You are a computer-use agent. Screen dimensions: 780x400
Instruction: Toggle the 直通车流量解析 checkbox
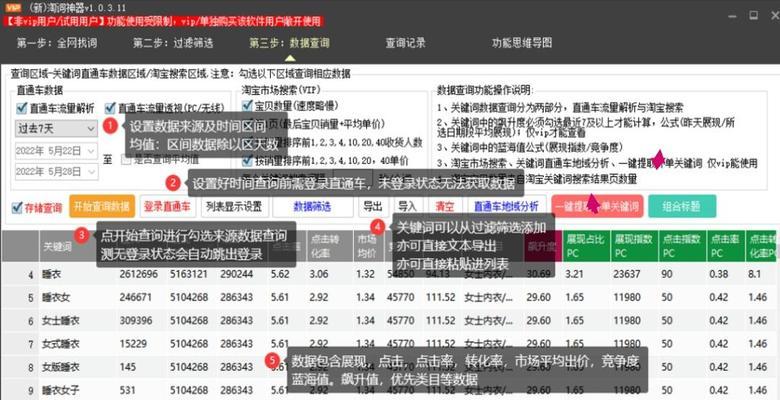pyautogui.click(x=21, y=108)
